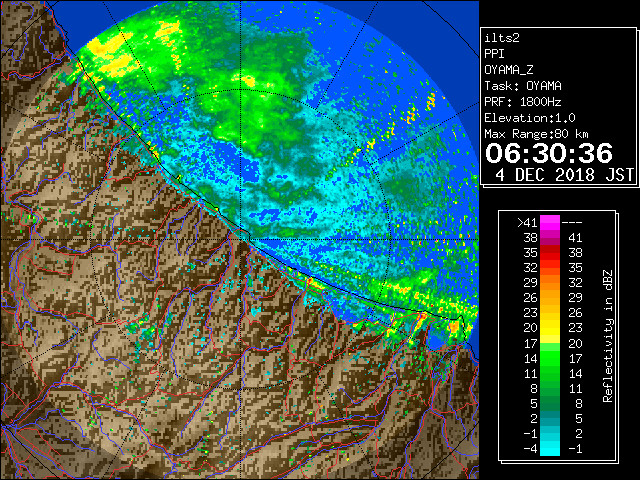Pick the magenta >41 dBZ legend swatch

click(x=550, y=223)
